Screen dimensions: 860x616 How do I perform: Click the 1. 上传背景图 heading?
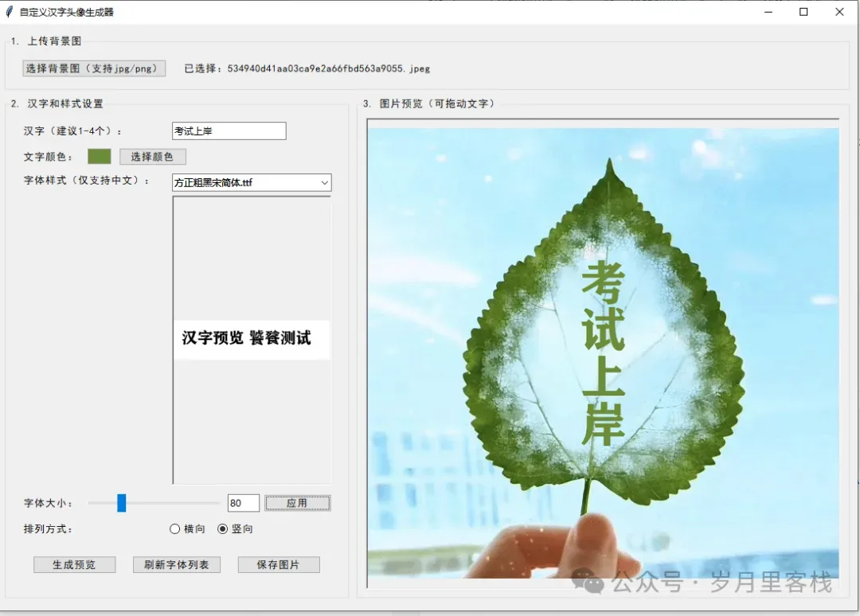(46, 41)
